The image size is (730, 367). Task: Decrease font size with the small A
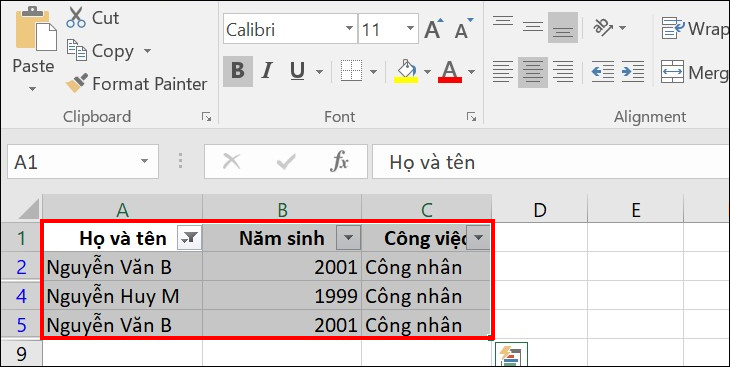pos(463,29)
